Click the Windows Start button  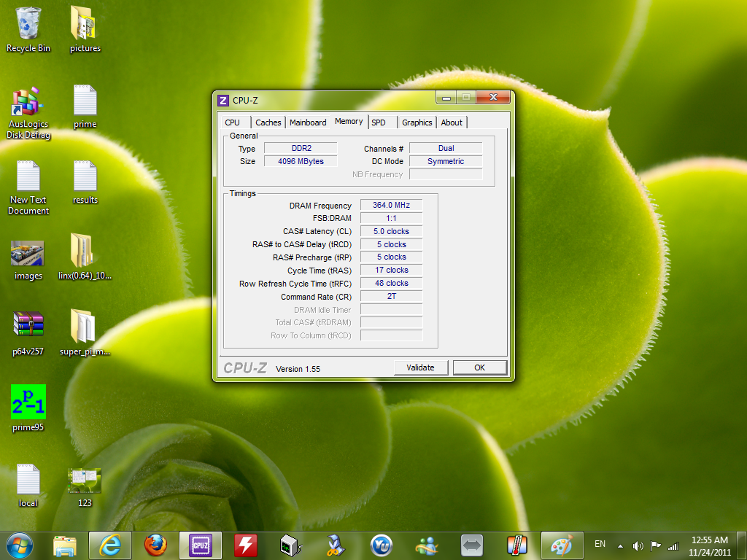tap(20, 545)
